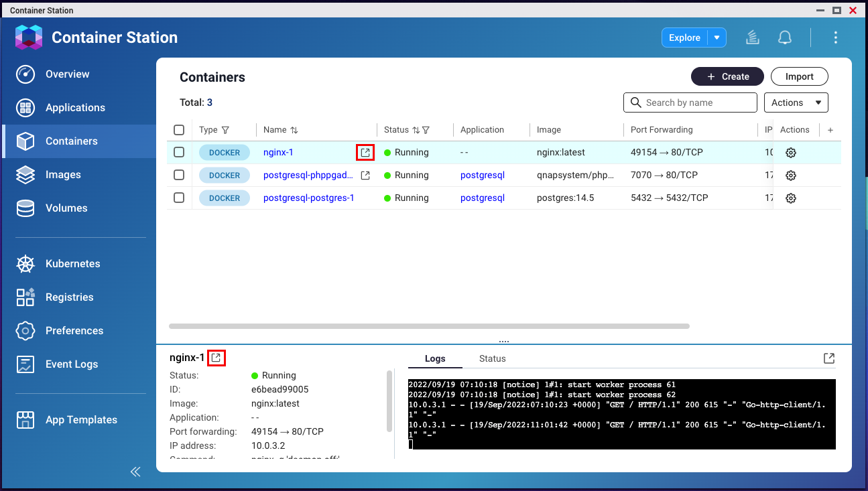Image resolution: width=868 pixels, height=491 pixels.
Task: Click the postgres:14.5 image cell
Action: click(x=566, y=198)
